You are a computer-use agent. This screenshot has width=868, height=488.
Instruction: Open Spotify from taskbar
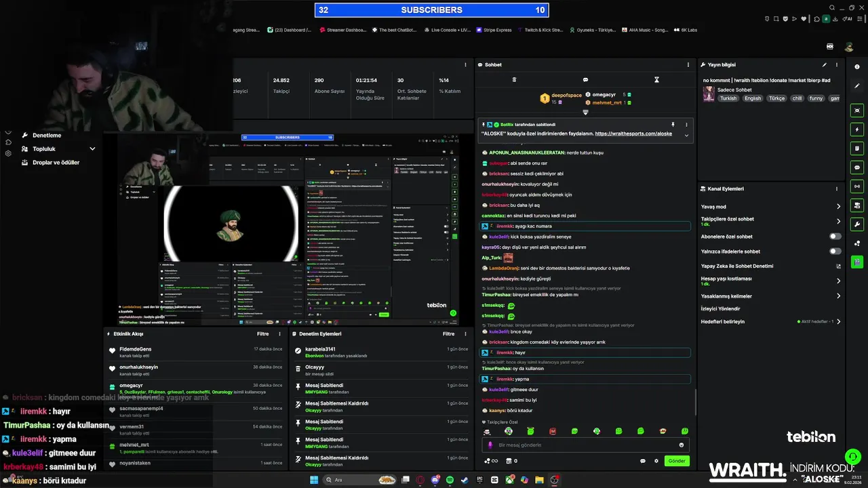click(x=450, y=480)
